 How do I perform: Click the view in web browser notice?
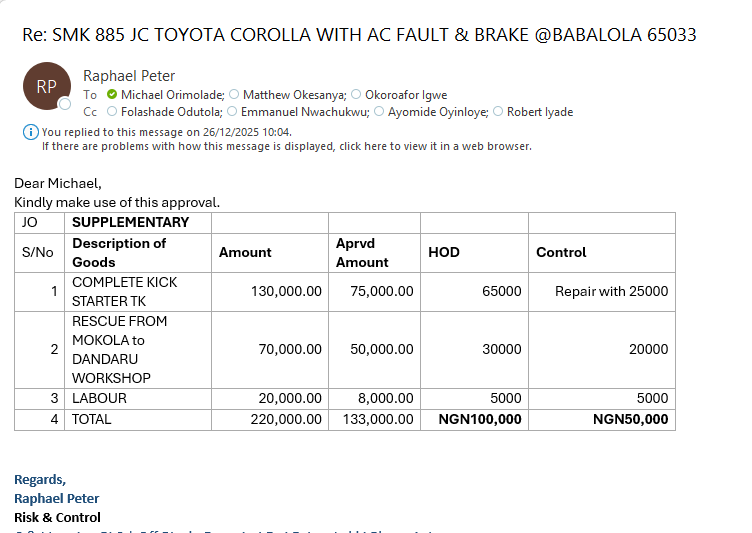coord(287,146)
